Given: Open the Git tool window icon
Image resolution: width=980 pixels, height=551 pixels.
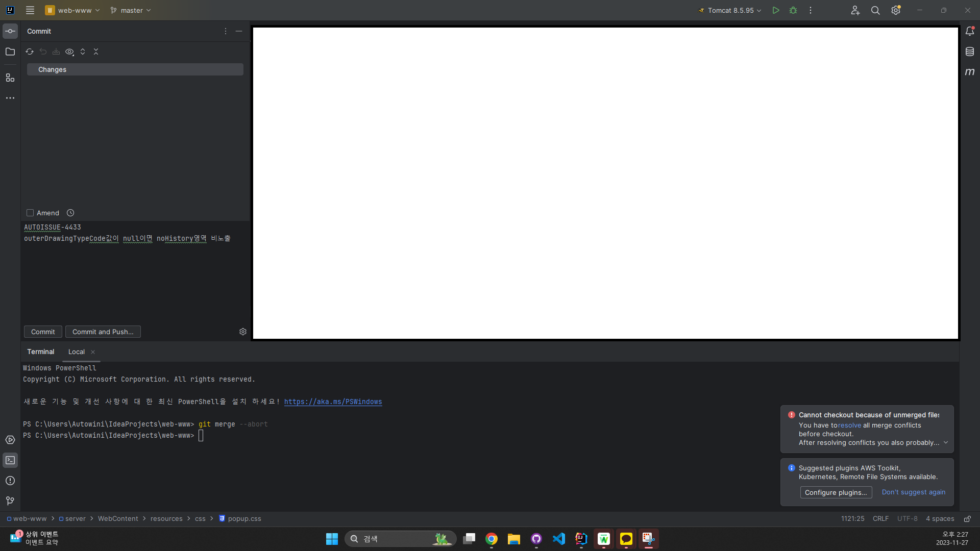Looking at the screenshot, I should pos(10,501).
